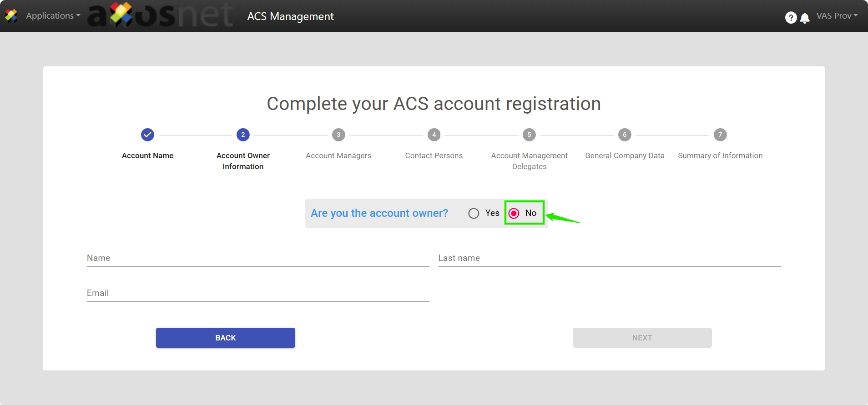Open notifications bell icon
The width and height of the screenshot is (868, 405).
[804, 18]
